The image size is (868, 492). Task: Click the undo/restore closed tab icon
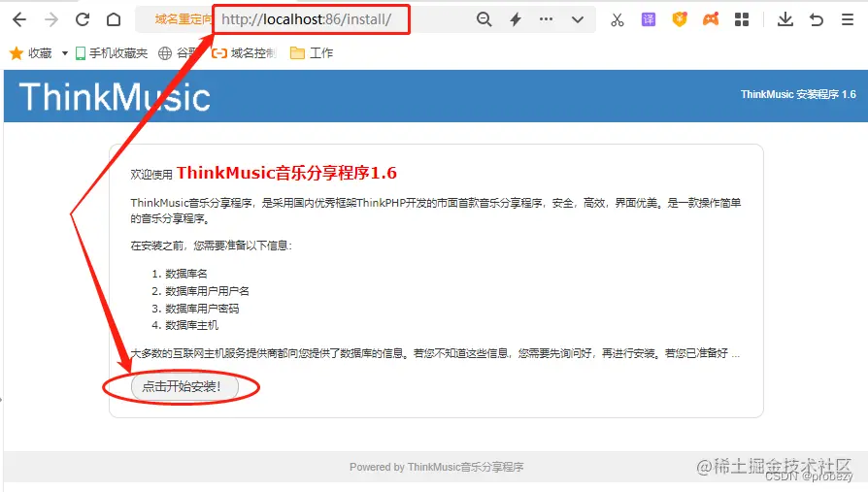[x=817, y=20]
